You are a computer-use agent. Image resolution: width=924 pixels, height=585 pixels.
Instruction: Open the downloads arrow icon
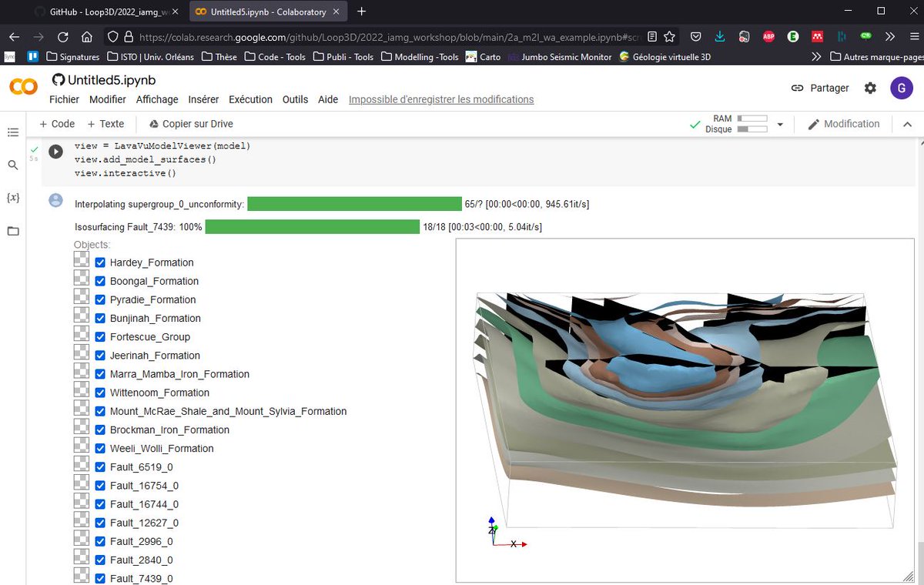pos(719,36)
